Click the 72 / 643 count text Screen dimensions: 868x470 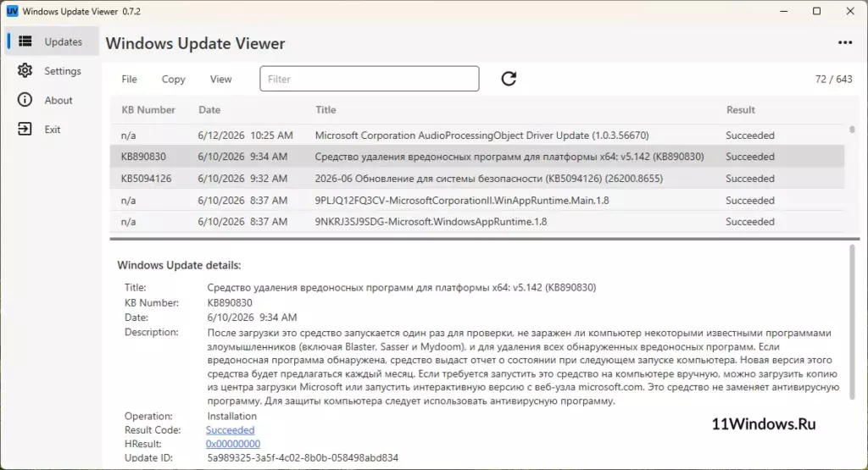(x=834, y=79)
